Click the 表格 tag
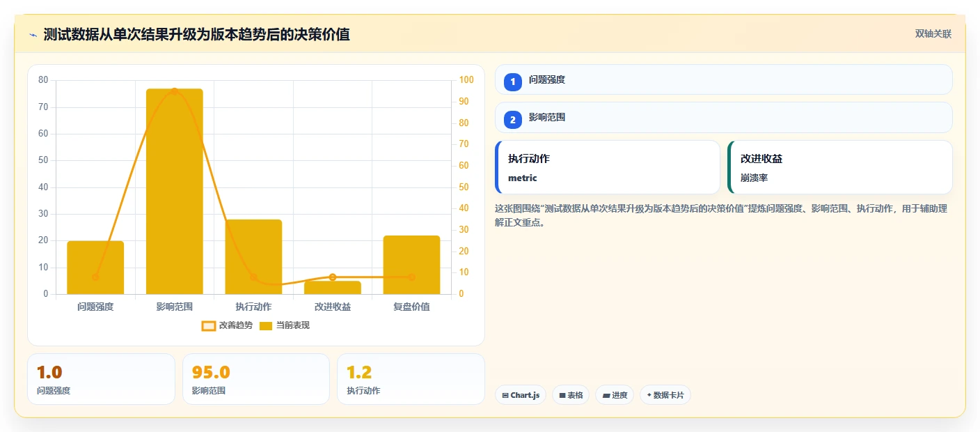980x432 pixels. (x=571, y=395)
